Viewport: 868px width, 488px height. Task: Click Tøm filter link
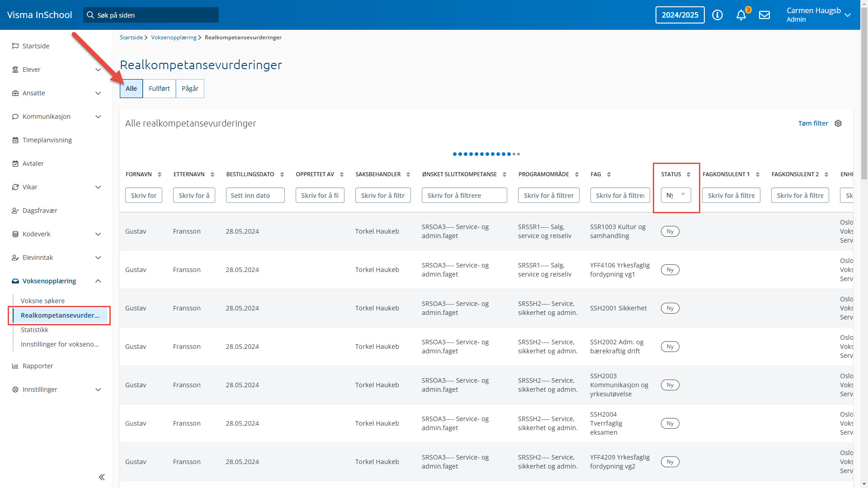coord(813,123)
